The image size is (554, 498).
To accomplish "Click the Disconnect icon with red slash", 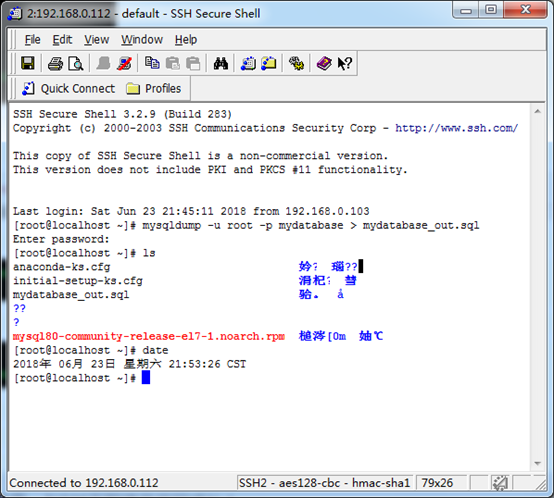I will (124, 64).
